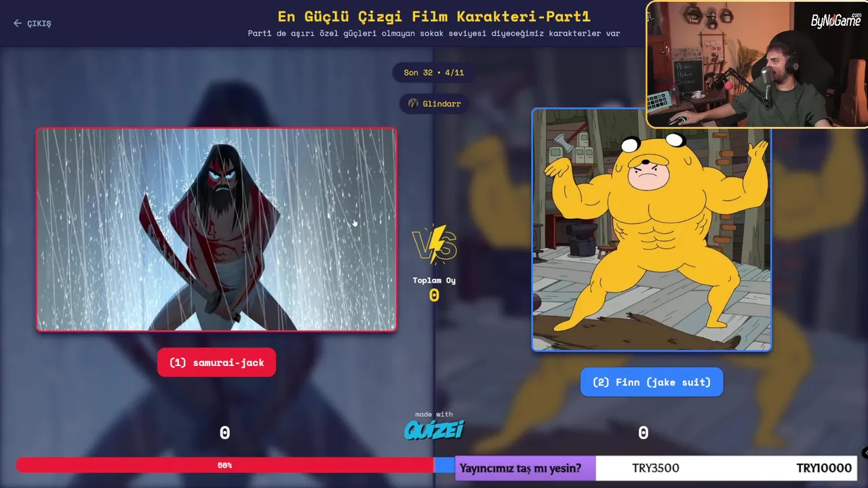The width and height of the screenshot is (868, 488).
Task: Click the Glindarr name badge
Action: click(x=434, y=104)
